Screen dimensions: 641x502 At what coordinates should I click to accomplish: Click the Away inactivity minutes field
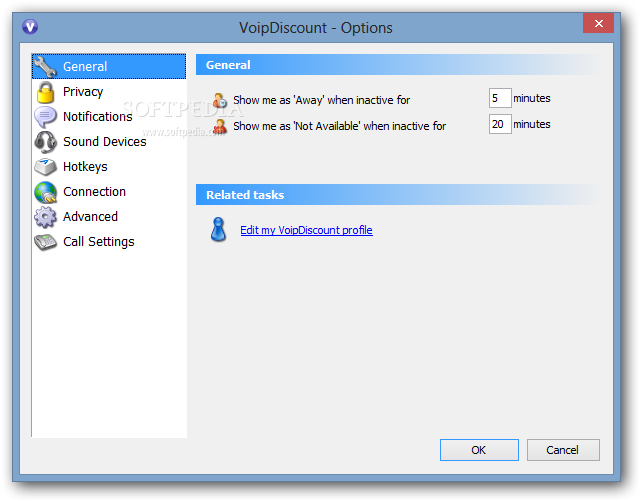tap(500, 98)
